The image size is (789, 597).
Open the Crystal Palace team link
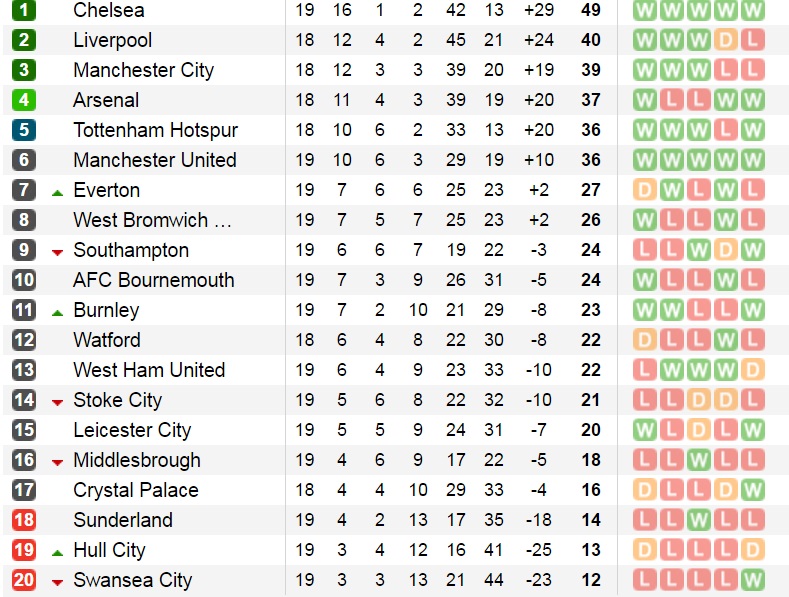point(135,491)
